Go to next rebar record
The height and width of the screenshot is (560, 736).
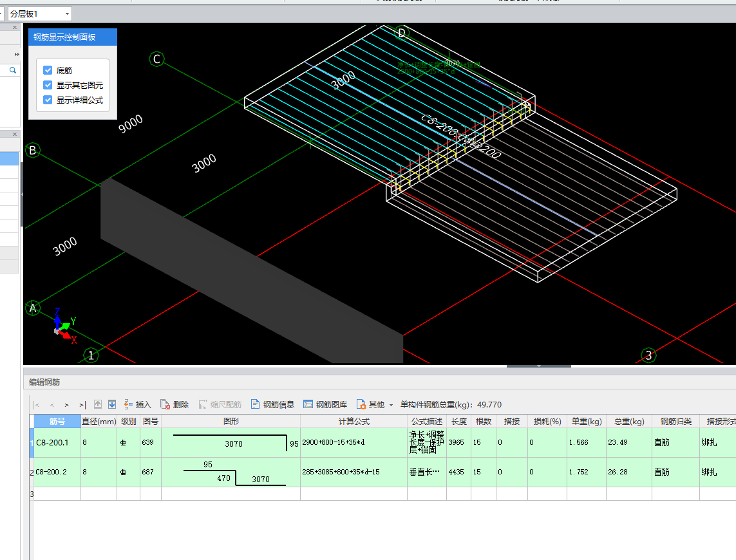(67, 405)
